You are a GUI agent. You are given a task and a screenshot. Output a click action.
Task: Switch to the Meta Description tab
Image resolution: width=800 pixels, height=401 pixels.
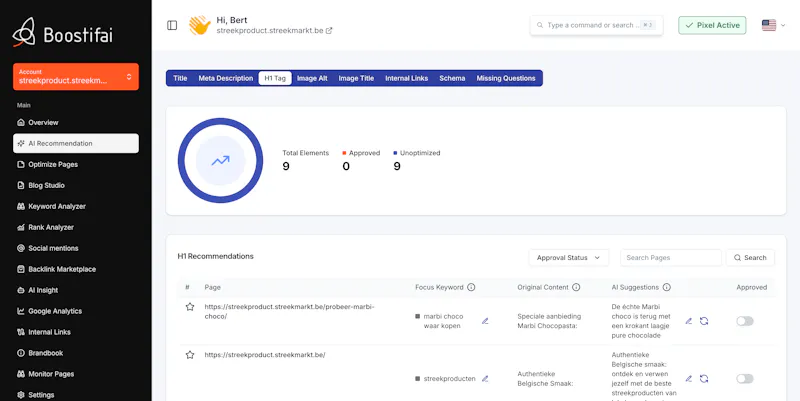226,78
